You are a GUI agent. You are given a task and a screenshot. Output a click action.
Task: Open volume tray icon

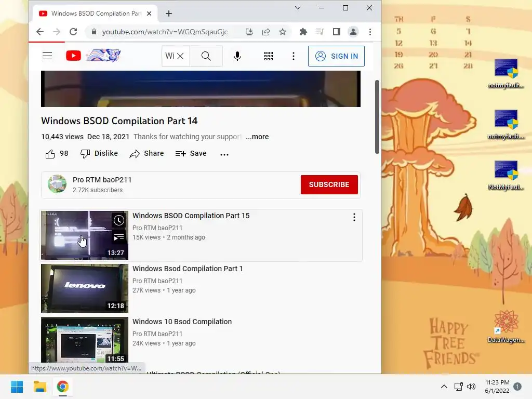pyautogui.click(x=471, y=387)
